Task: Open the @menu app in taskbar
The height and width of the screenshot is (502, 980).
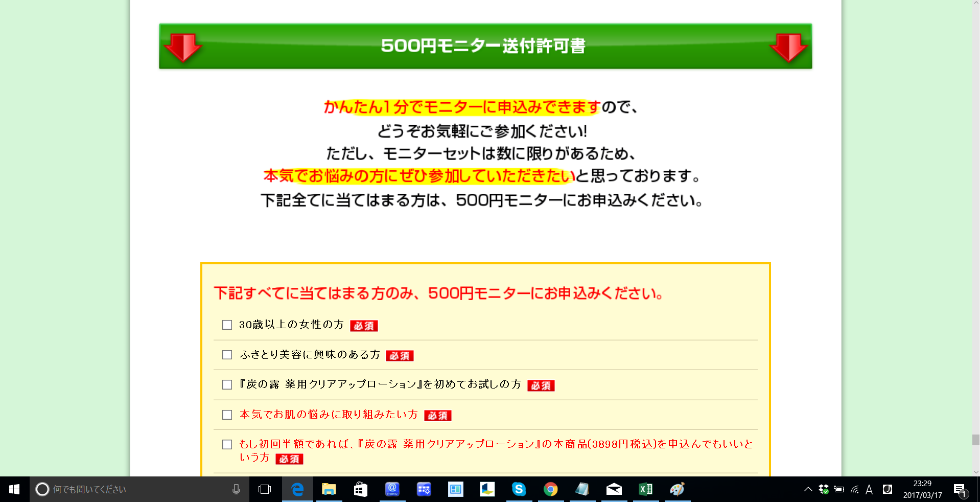Action: (x=392, y=489)
